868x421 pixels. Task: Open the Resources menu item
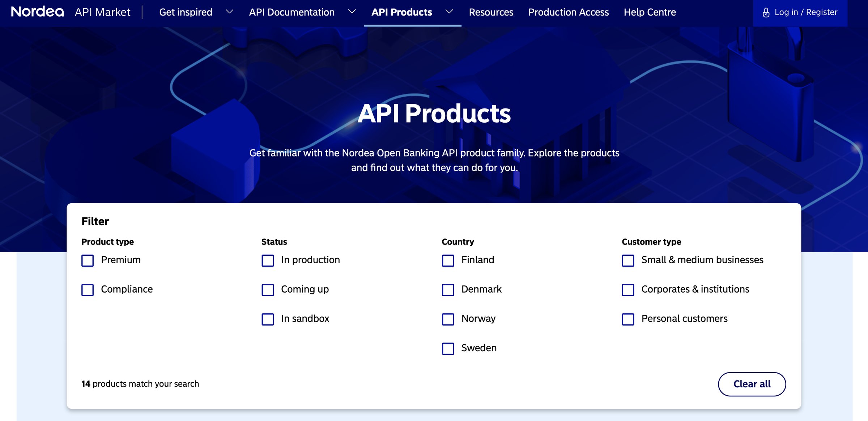click(x=491, y=12)
